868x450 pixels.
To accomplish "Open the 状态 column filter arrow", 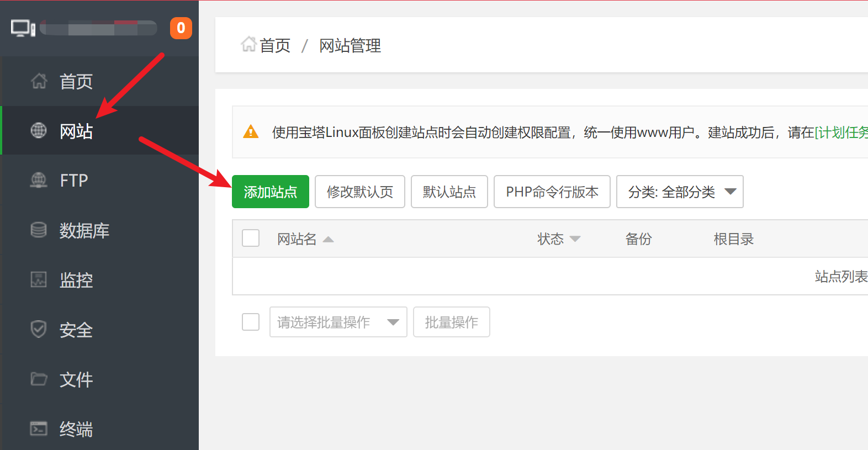I will [x=575, y=239].
